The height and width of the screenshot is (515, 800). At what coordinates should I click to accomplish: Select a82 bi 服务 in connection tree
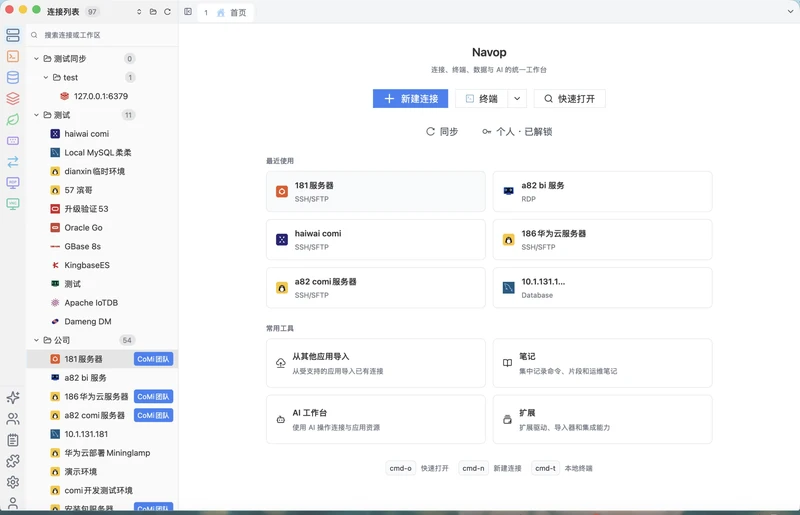coord(102,378)
